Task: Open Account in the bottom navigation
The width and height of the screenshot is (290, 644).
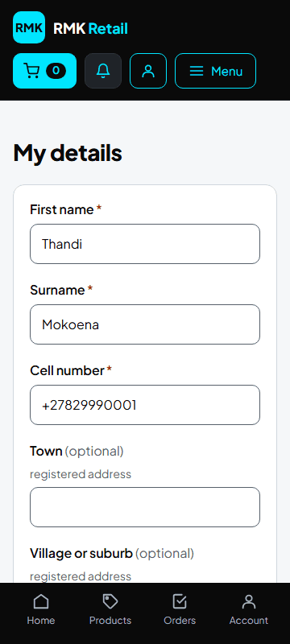Action: coord(249,610)
